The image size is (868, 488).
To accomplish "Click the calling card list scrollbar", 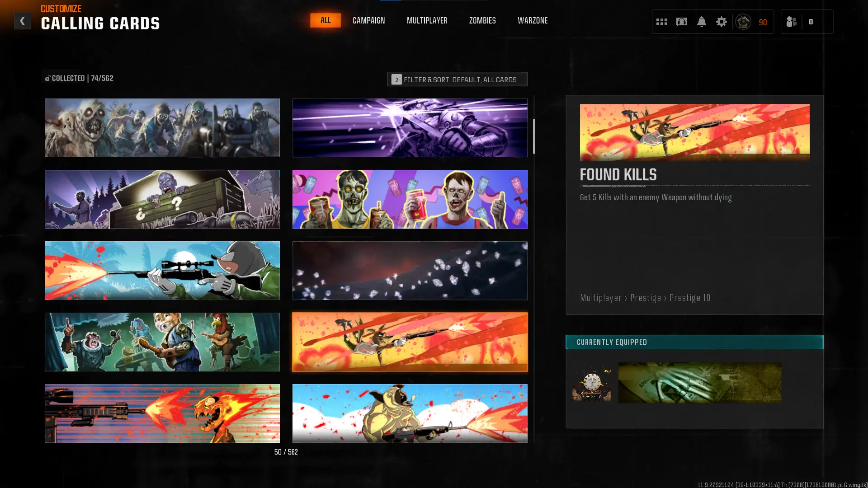I will point(534,136).
